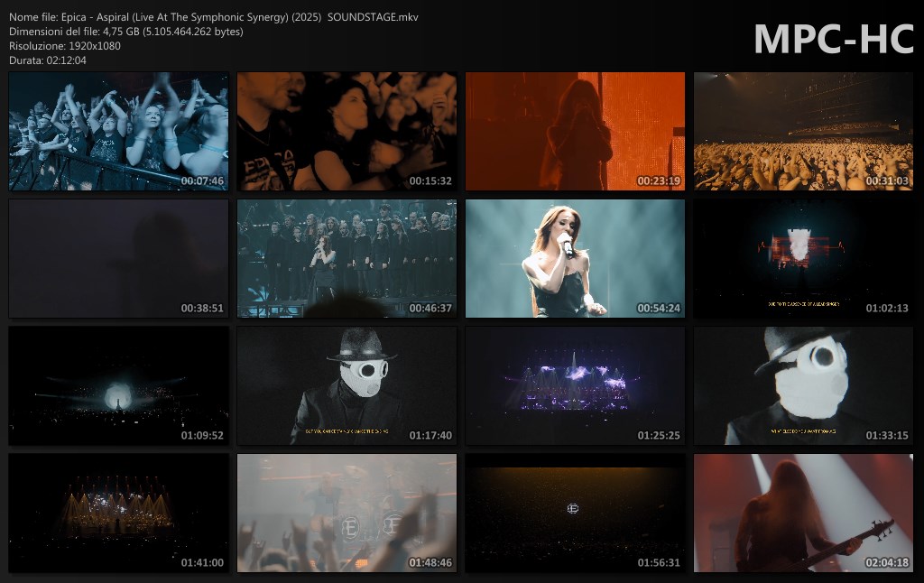Select the choir thumbnail at 00:46:37
This screenshot has width=924, height=583.
pos(346,259)
